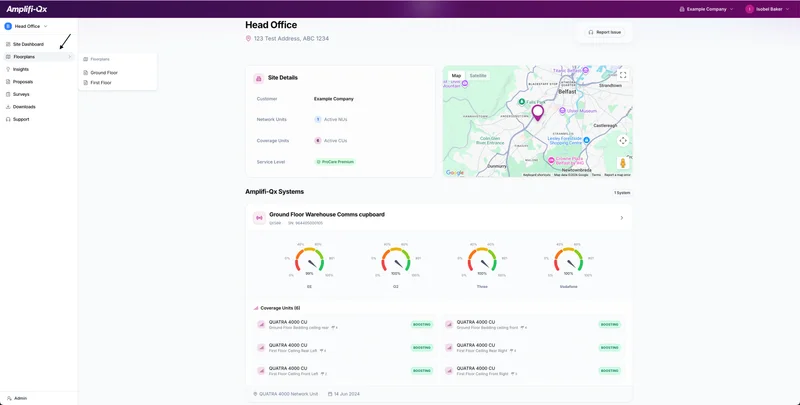
Task: Open Site Dashboard in the sidebar
Action: [28, 44]
